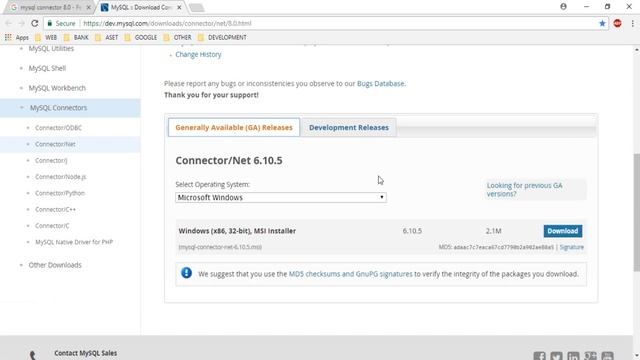The height and width of the screenshot is (360, 640).
Task: Select Connector/C in sidebar
Action: (52, 226)
